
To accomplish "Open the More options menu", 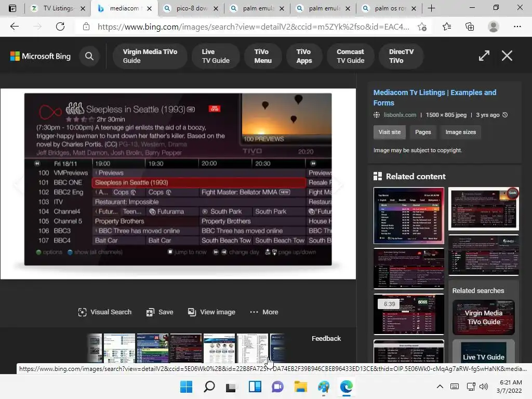I will [264, 312].
